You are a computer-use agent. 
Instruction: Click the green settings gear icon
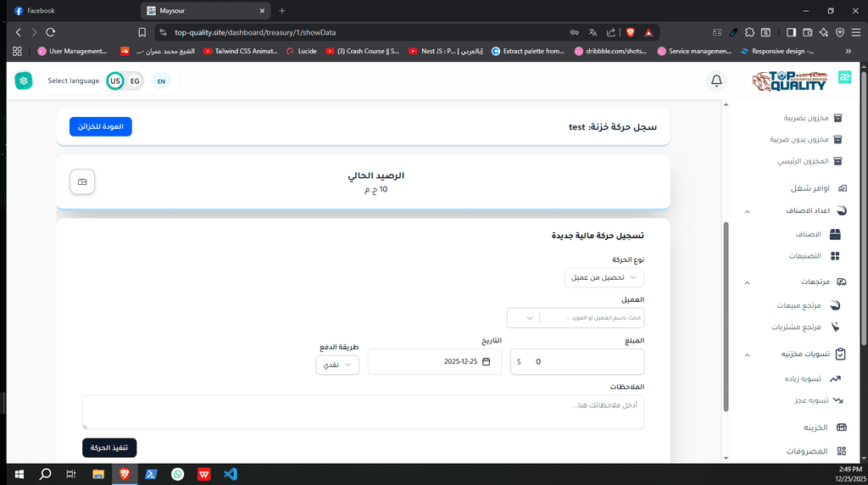[x=23, y=81]
